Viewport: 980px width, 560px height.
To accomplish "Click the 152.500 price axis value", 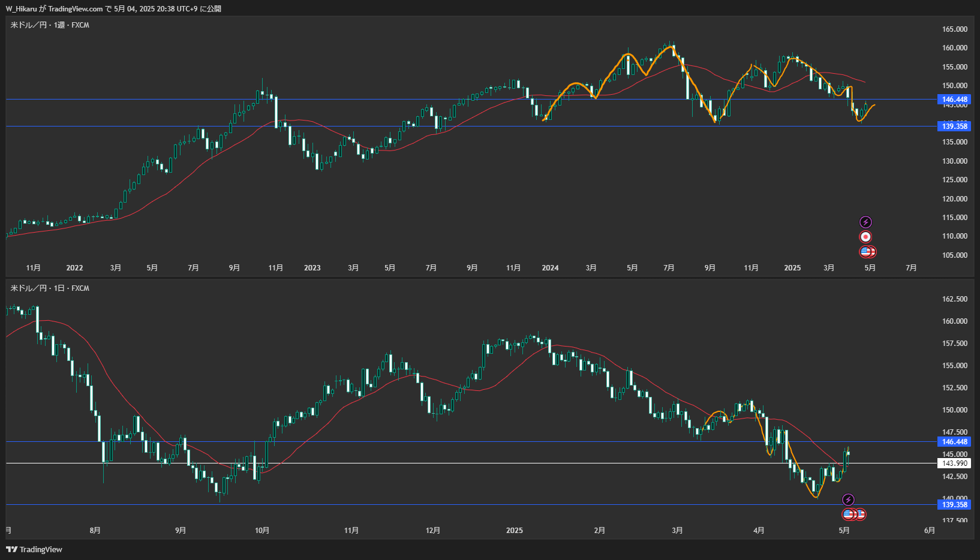I will click(x=954, y=388).
